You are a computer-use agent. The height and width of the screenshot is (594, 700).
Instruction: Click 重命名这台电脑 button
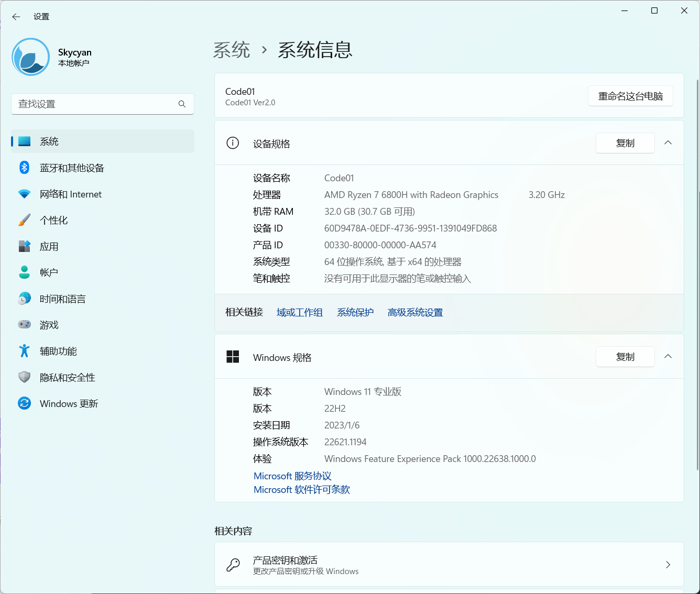pyautogui.click(x=630, y=96)
